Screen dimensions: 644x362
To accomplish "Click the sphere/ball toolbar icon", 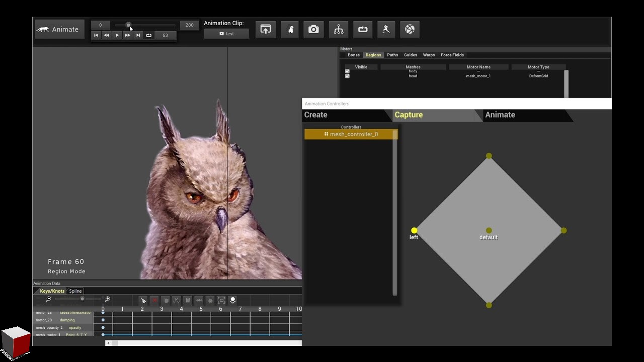I will tap(410, 29).
